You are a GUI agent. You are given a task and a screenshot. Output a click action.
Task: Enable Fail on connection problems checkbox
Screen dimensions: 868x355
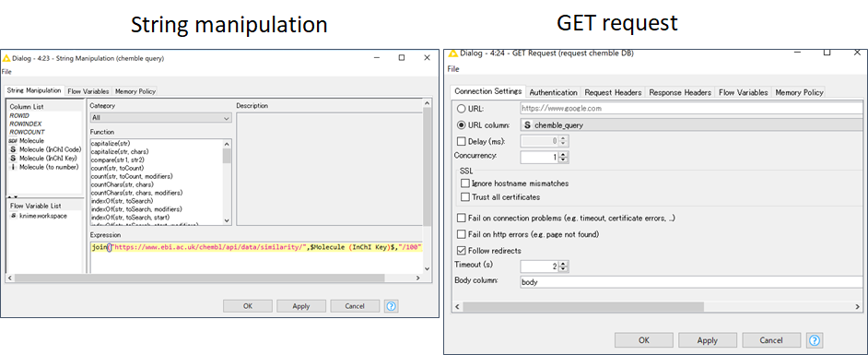pos(462,219)
